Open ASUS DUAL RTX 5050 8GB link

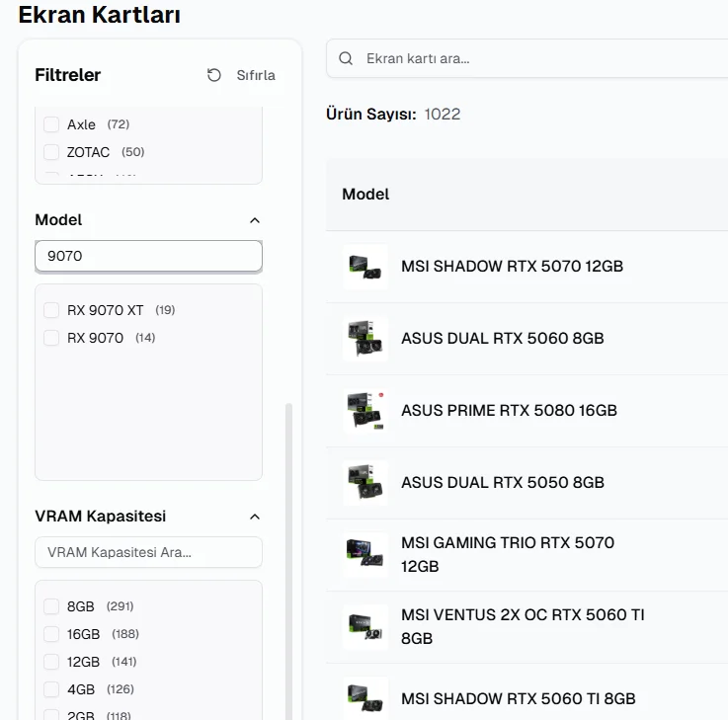coord(503,483)
